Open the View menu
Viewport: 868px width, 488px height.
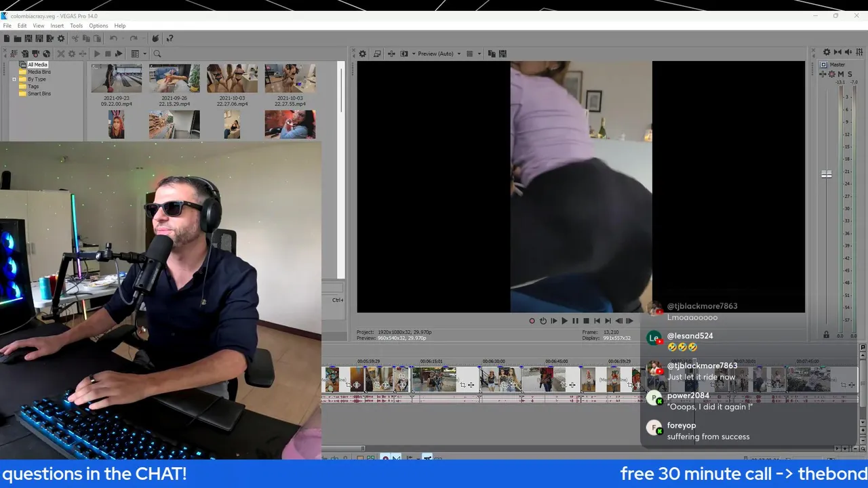click(x=39, y=26)
